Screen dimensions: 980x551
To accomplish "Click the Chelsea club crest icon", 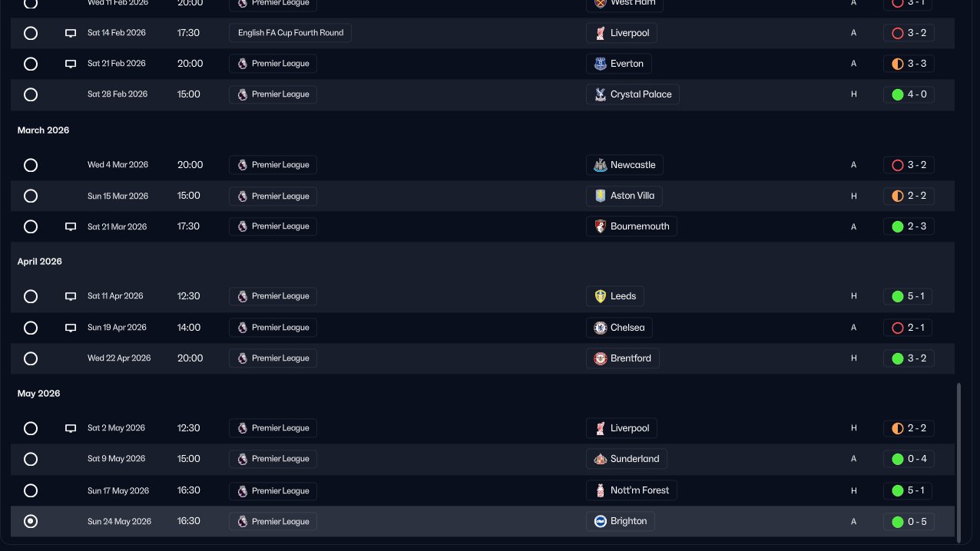I will click(x=601, y=328).
